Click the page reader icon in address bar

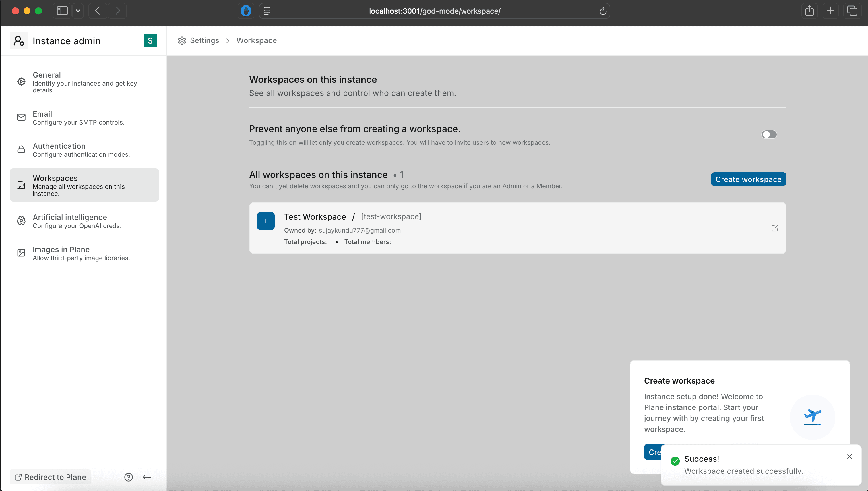[x=267, y=11]
